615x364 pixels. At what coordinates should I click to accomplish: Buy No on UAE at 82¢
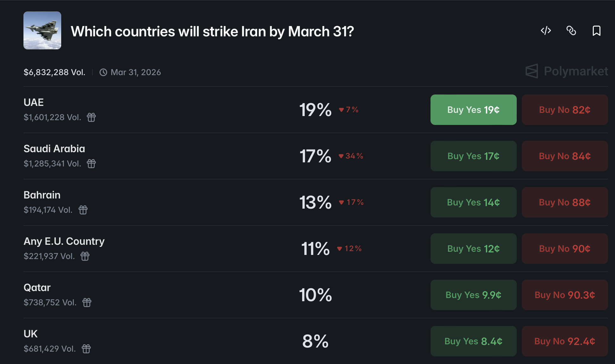click(x=565, y=110)
